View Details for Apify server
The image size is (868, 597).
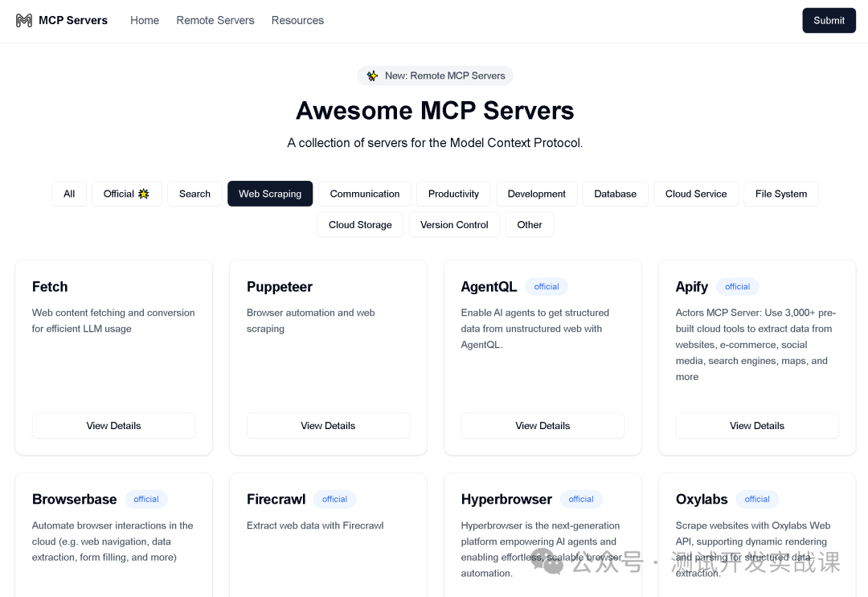757,426
